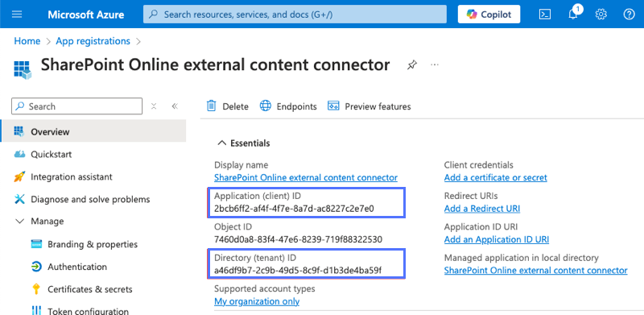This screenshot has height=315, width=644.
Task: Click the Client credentials label
Action: tap(479, 165)
